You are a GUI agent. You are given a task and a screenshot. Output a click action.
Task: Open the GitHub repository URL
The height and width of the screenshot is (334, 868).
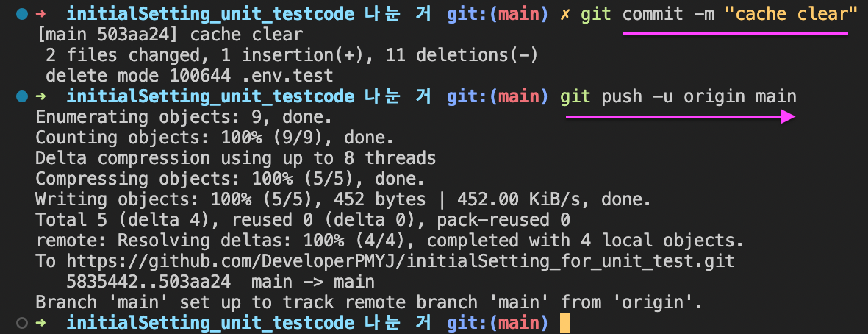point(401,261)
